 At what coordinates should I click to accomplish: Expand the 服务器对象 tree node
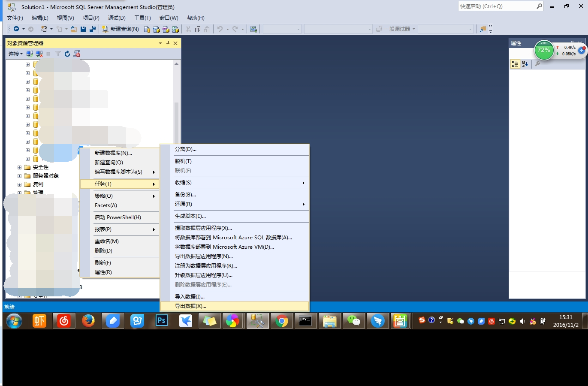tap(19, 176)
